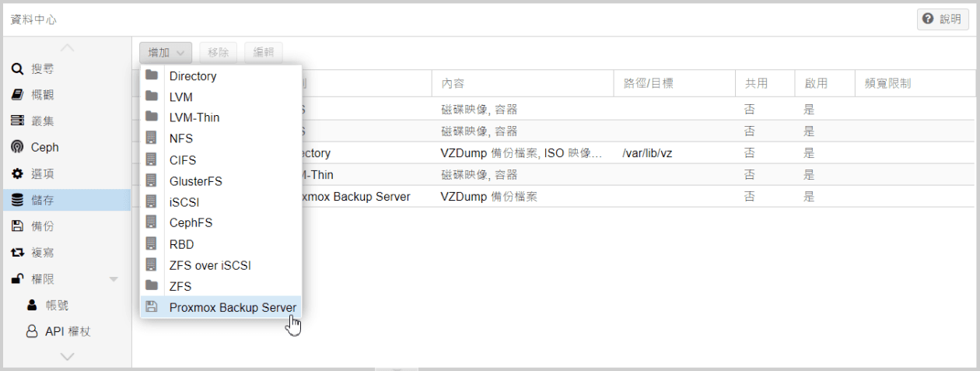Click the cluster server icon

[16, 121]
